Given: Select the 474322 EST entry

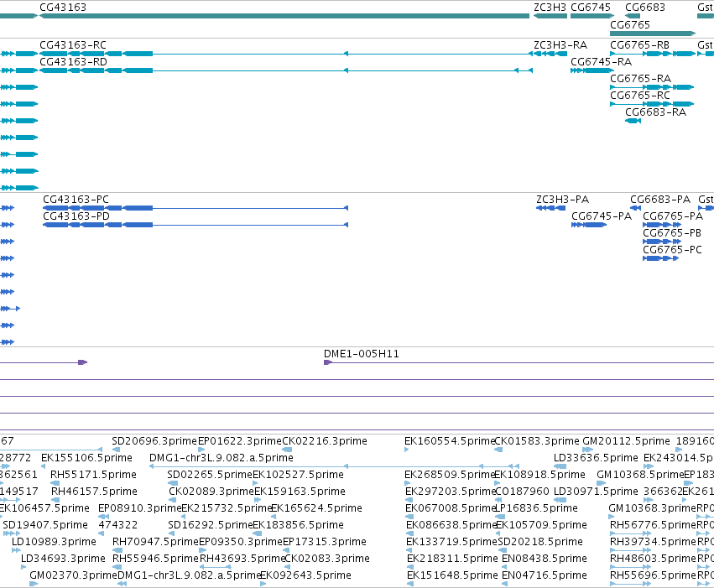Looking at the screenshot, I should [118, 526].
